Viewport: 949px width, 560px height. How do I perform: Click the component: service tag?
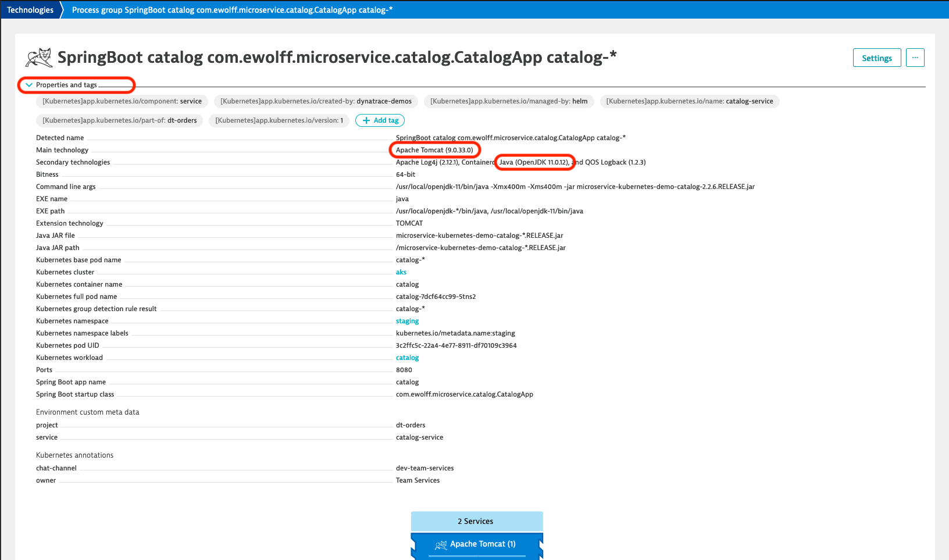click(x=122, y=101)
